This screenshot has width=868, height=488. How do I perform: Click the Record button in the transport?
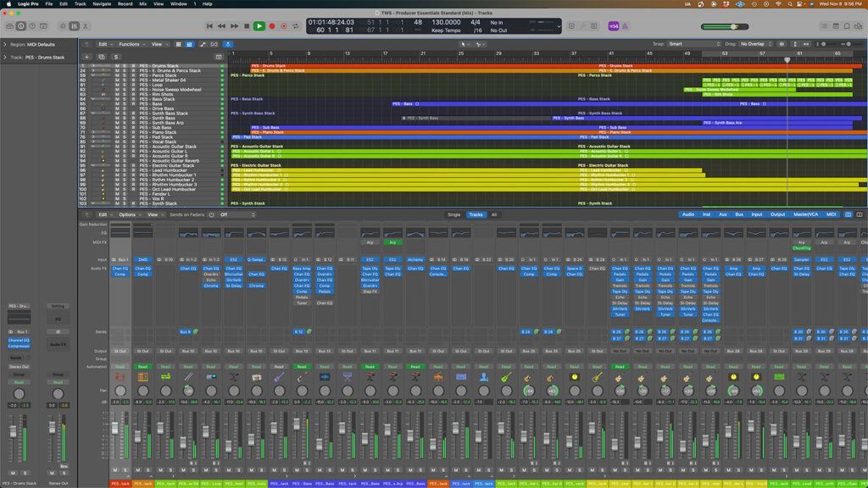coord(271,25)
